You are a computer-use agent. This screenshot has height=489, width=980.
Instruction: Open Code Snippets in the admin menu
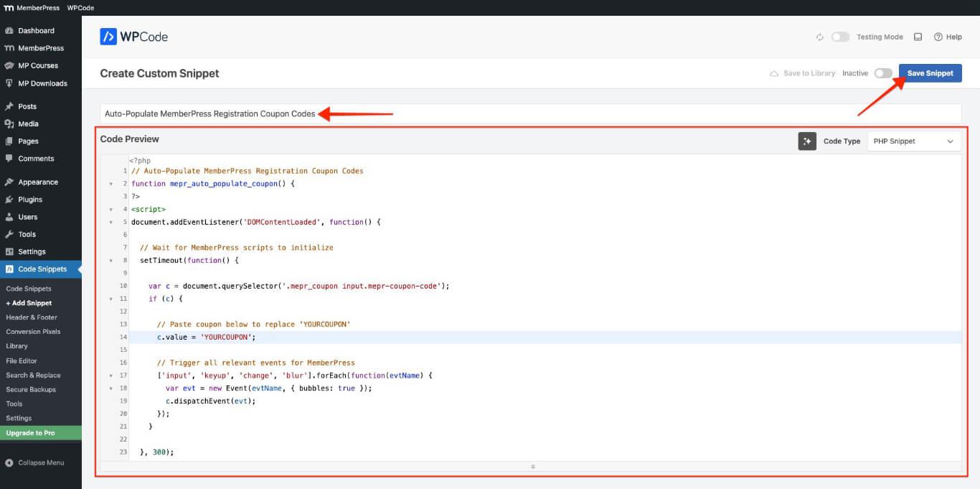tap(42, 269)
